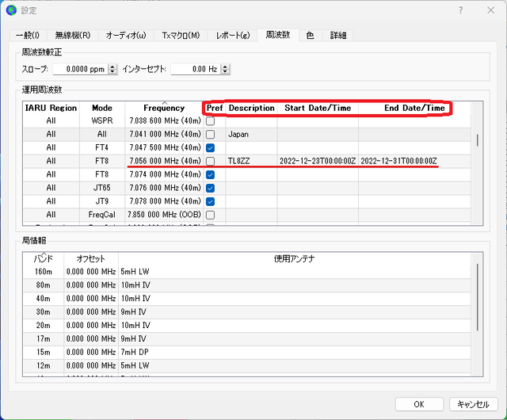Image resolution: width=507 pixels, height=420 pixels.
Task: Sort by IARU Region column header
Action: pyautogui.click(x=51, y=108)
